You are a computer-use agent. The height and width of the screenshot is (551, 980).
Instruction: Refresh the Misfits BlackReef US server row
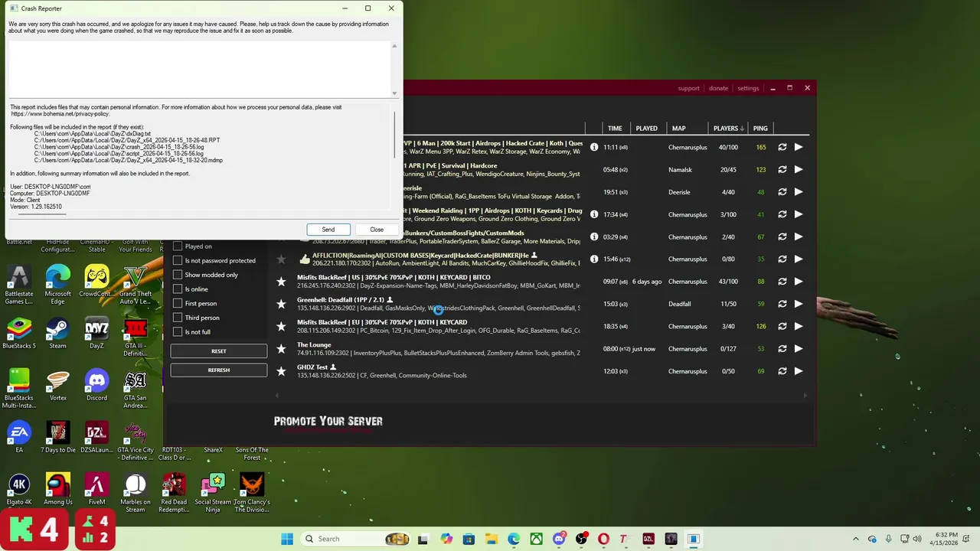point(782,282)
